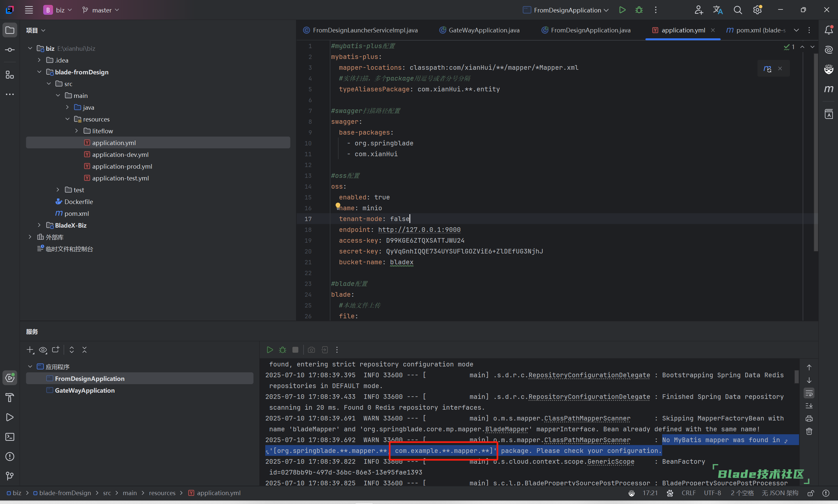Viewport: 838px width, 504px height.
Task: Select GateWayApplication in Services
Action: tap(84, 390)
